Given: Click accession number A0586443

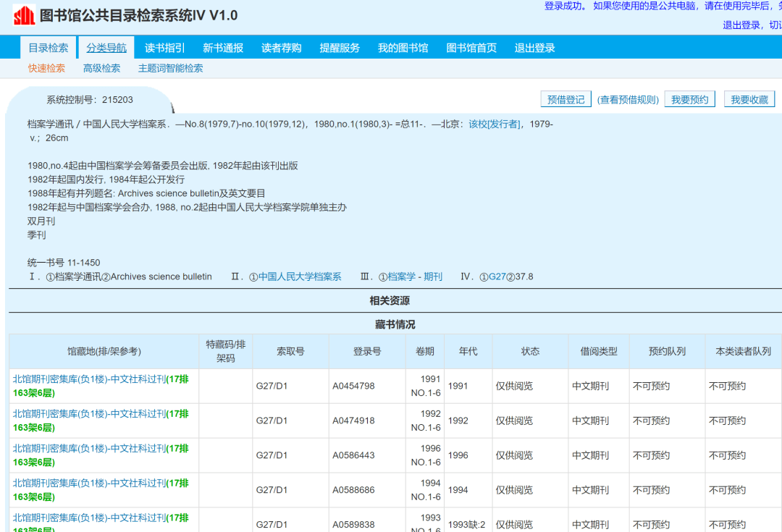Looking at the screenshot, I should (353, 455).
